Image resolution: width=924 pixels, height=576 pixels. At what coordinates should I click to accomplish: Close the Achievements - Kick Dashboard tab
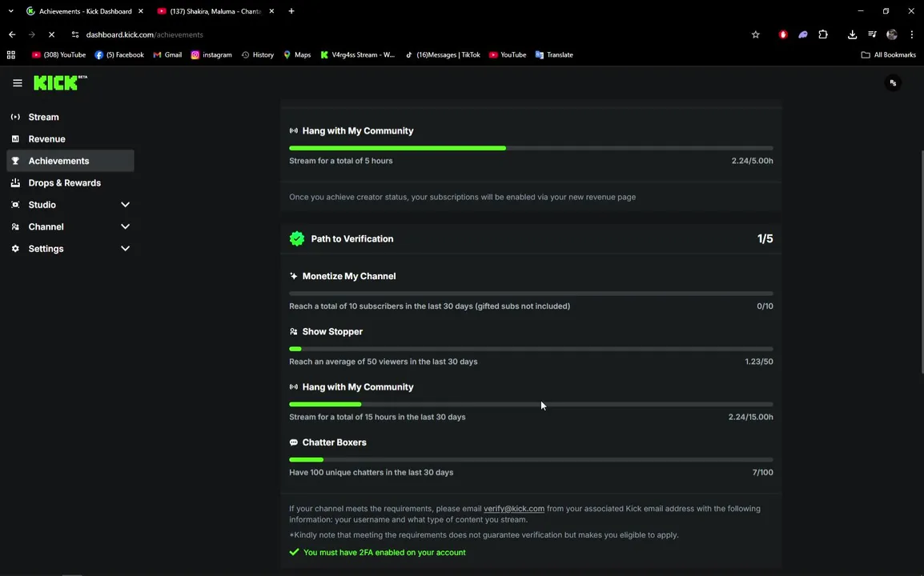tap(140, 11)
